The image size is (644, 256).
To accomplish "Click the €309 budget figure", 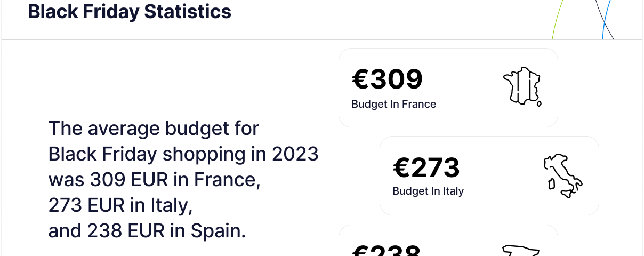I will pyautogui.click(x=387, y=79).
